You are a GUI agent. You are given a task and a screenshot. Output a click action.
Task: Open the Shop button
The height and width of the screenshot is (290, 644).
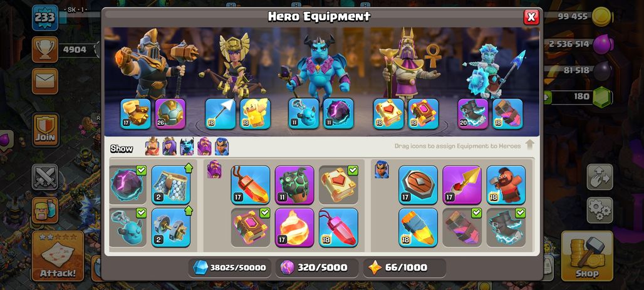click(587, 256)
